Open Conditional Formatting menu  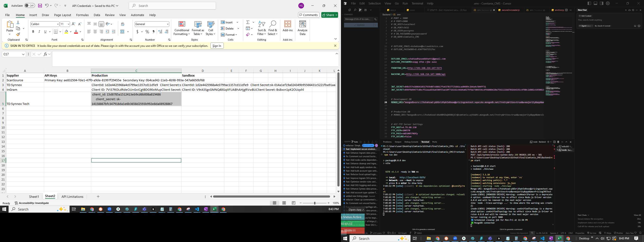coord(182,28)
